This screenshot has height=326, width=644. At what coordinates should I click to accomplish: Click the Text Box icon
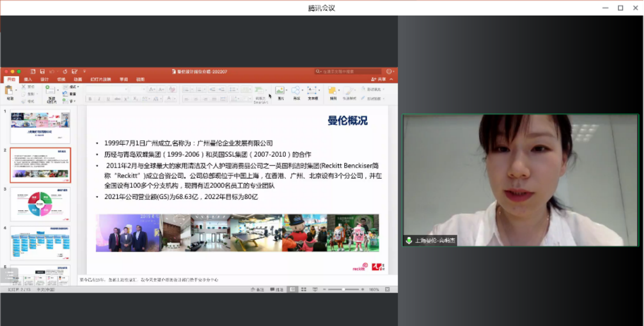pyautogui.click(x=312, y=90)
